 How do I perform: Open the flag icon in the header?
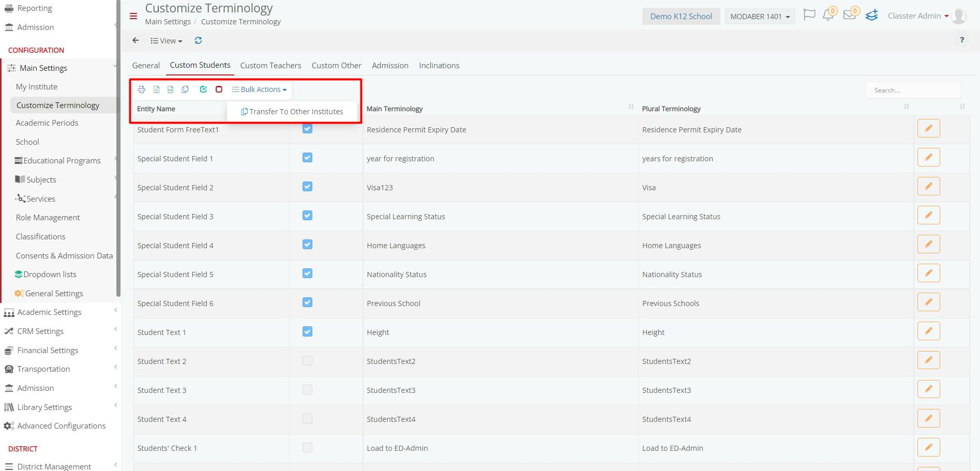tap(809, 15)
